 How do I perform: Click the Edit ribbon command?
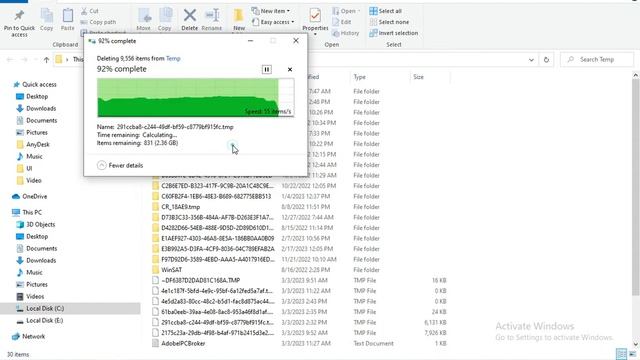click(x=342, y=22)
